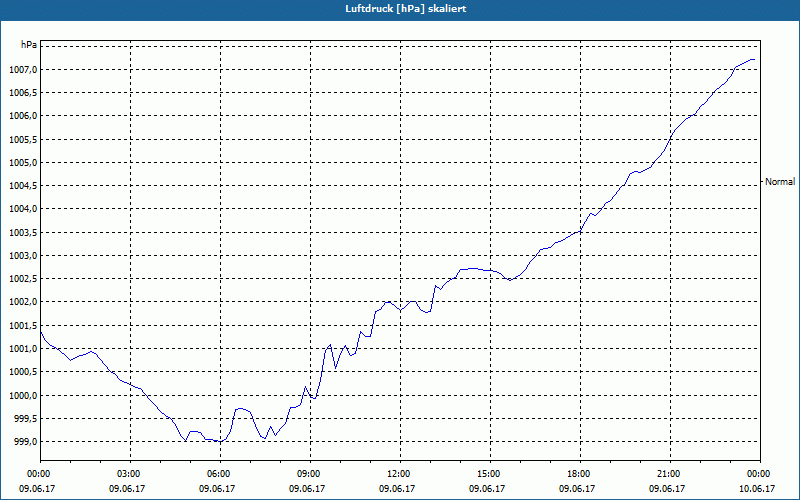
Task: Click the 09.06.17 date under 18:00
Action: point(577,488)
